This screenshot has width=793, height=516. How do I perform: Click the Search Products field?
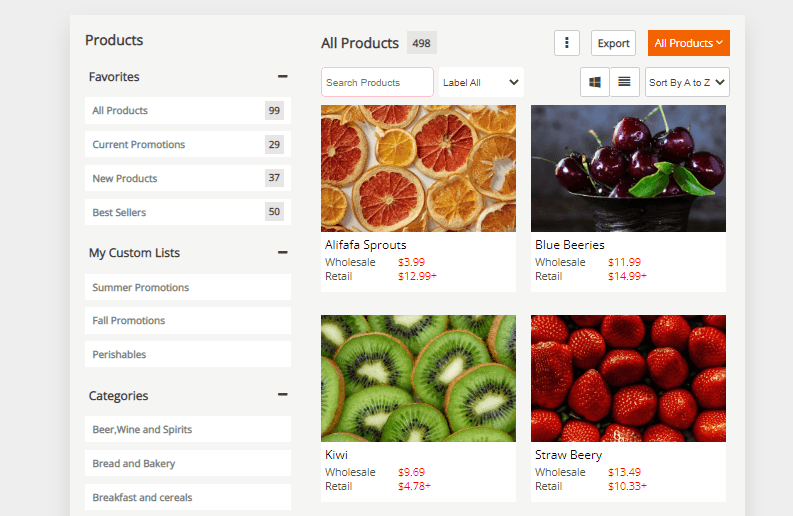[x=377, y=82]
